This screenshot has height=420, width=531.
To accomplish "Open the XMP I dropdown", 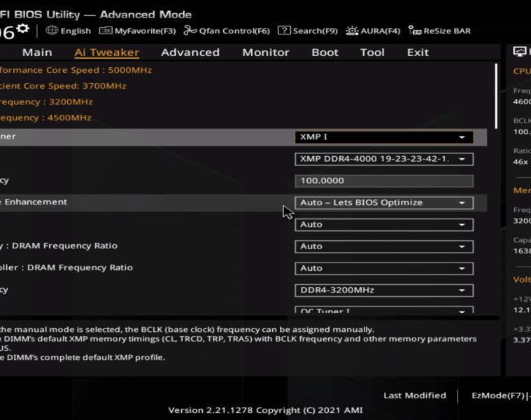I will (384, 137).
